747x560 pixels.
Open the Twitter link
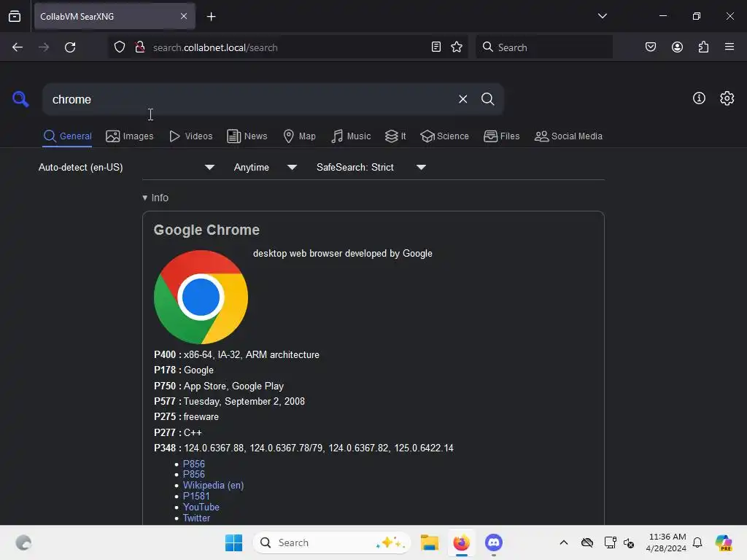(x=196, y=518)
